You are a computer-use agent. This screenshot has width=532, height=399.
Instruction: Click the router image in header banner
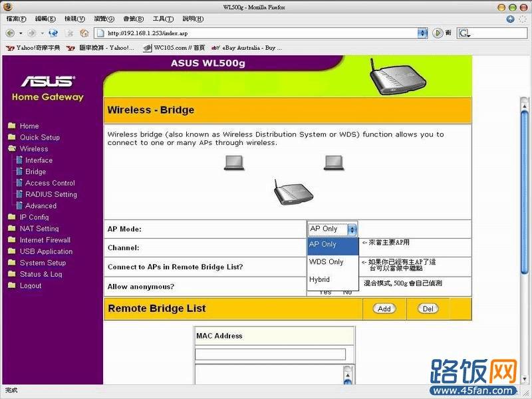397,76
